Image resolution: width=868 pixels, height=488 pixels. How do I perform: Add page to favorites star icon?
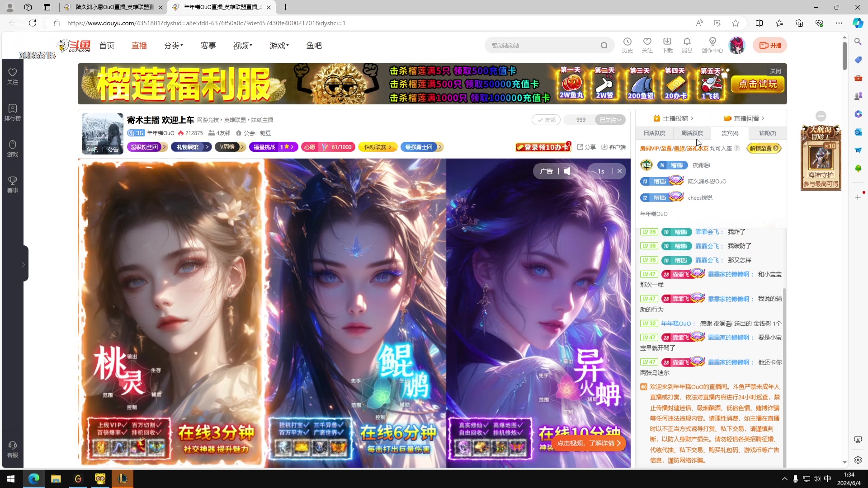[736, 23]
